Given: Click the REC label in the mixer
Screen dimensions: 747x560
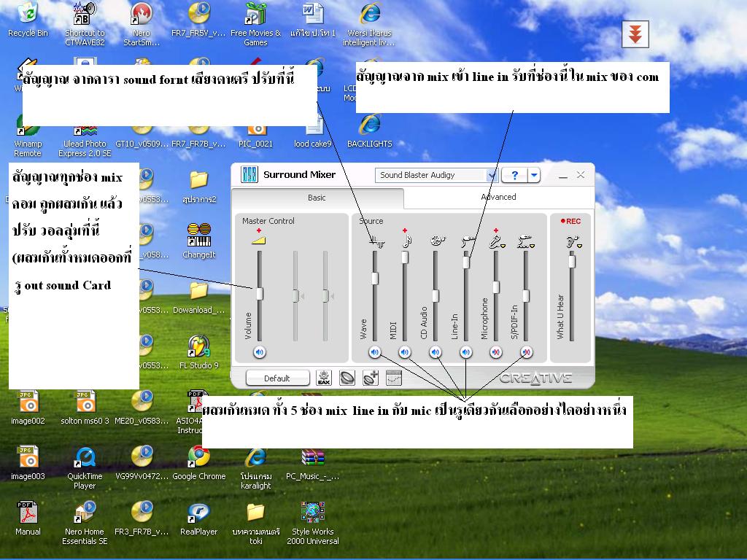Looking at the screenshot, I should [x=570, y=222].
